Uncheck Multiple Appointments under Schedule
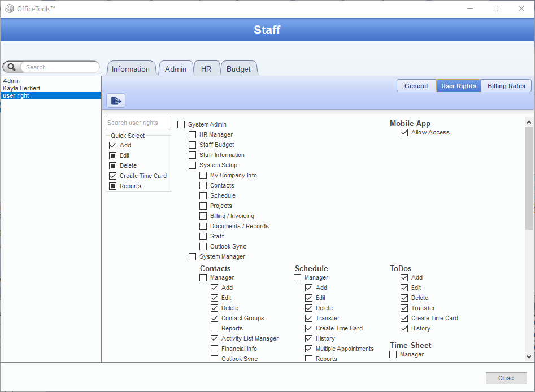This screenshot has height=392, width=535. [x=309, y=349]
